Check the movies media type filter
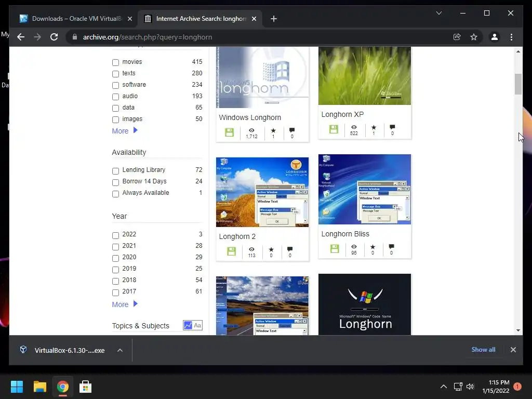The width and height of the screenshot is (532, 399). tap(115, 62)
